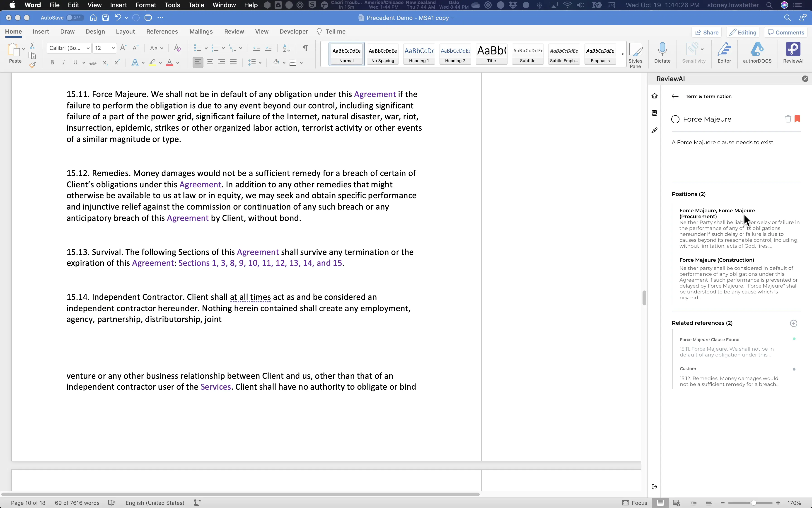Apply the Heading 1 style
The width and height of the screenshot is (812, 508).
(419, 54)
